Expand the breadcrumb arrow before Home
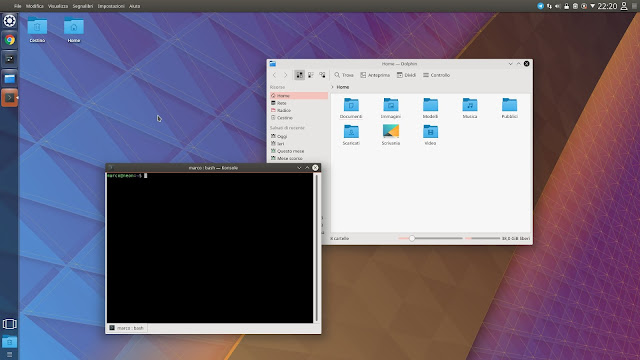Viewport: 640px width, 360px height. [332, 87]
